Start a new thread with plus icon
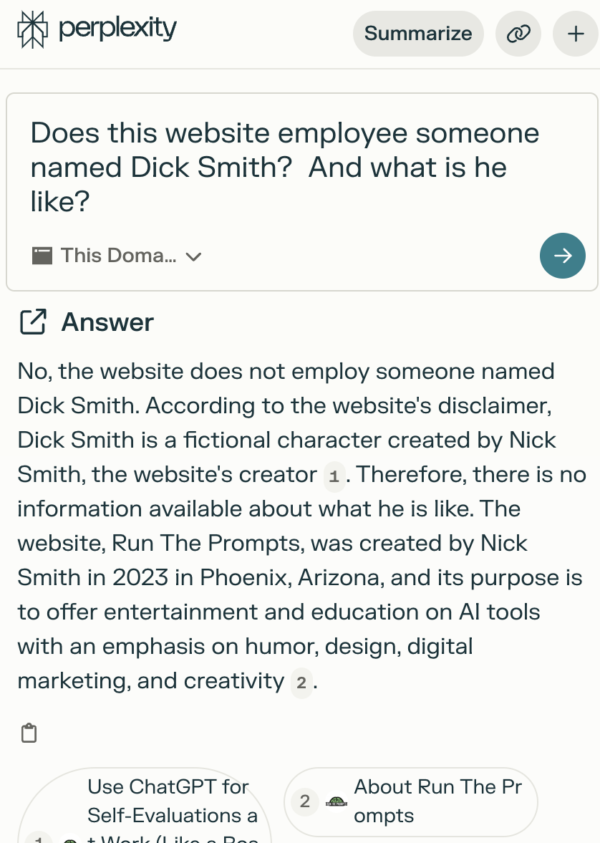The image size is (600, 843). (x=575, y=34)
